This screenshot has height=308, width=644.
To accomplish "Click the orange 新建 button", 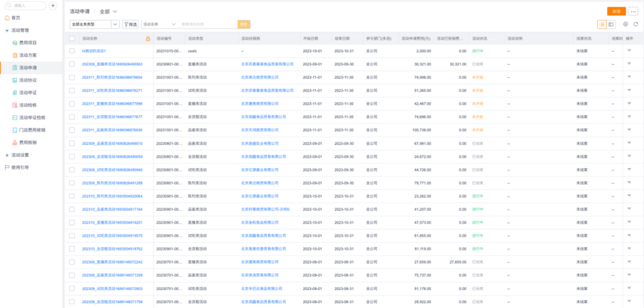I will click(x=616, y=11).
